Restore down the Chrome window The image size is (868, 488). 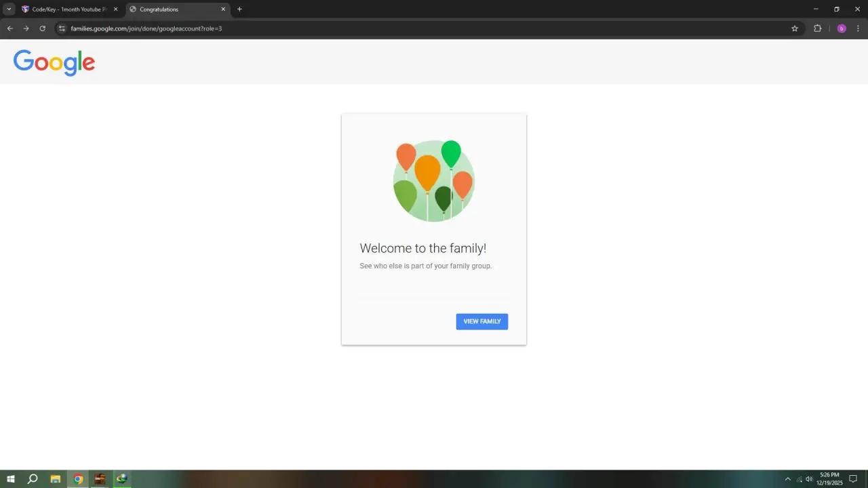[x=837, y=9]
